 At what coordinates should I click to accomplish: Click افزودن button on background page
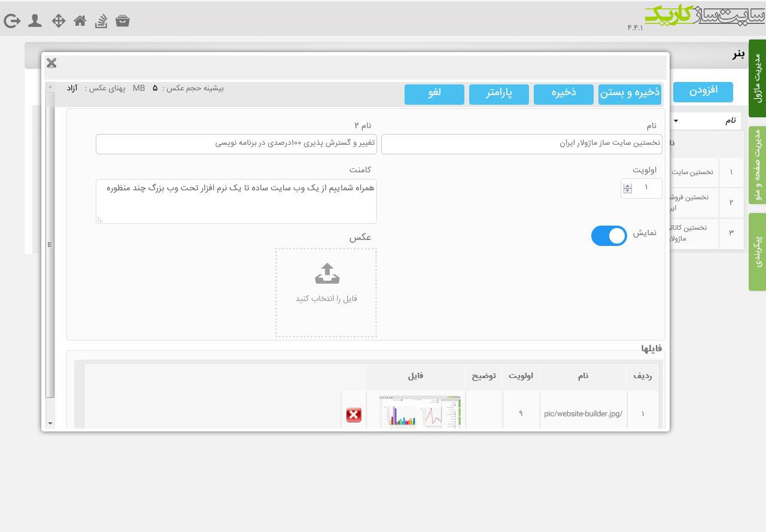point(703,92)
